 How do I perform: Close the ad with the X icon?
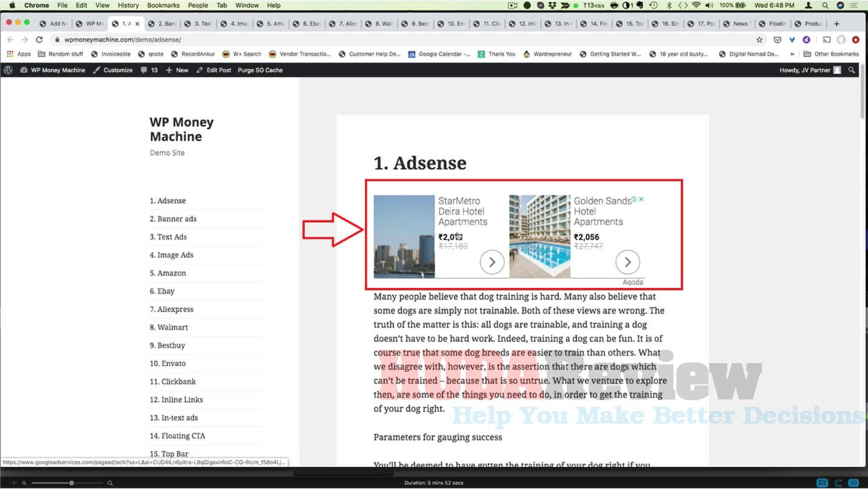[x=641, y=199]
